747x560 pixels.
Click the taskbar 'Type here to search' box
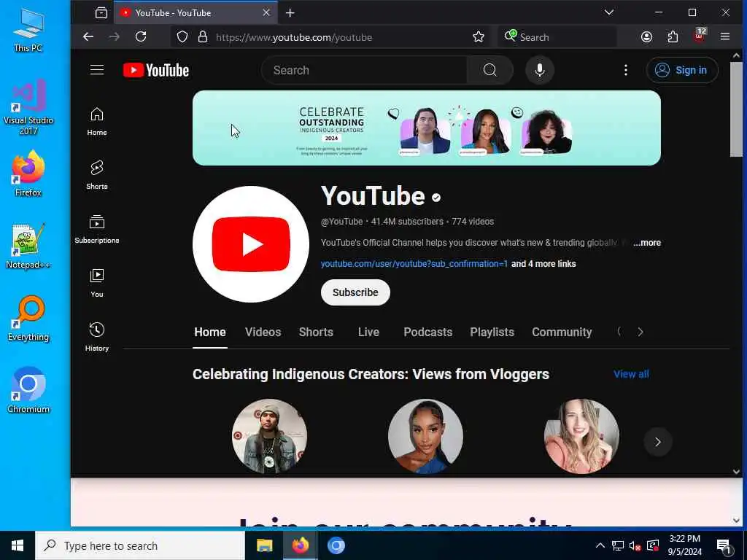(140, 545)
